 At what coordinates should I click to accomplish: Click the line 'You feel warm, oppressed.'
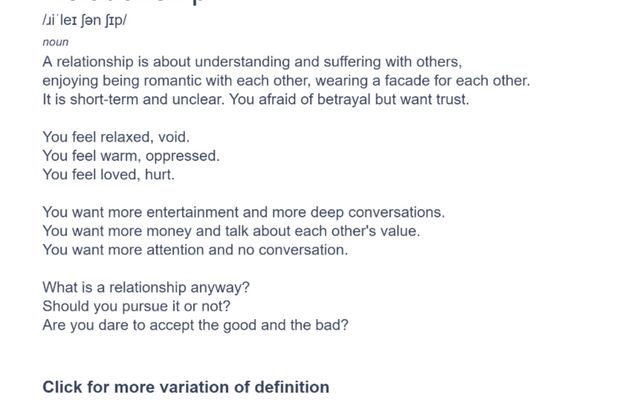131,156
